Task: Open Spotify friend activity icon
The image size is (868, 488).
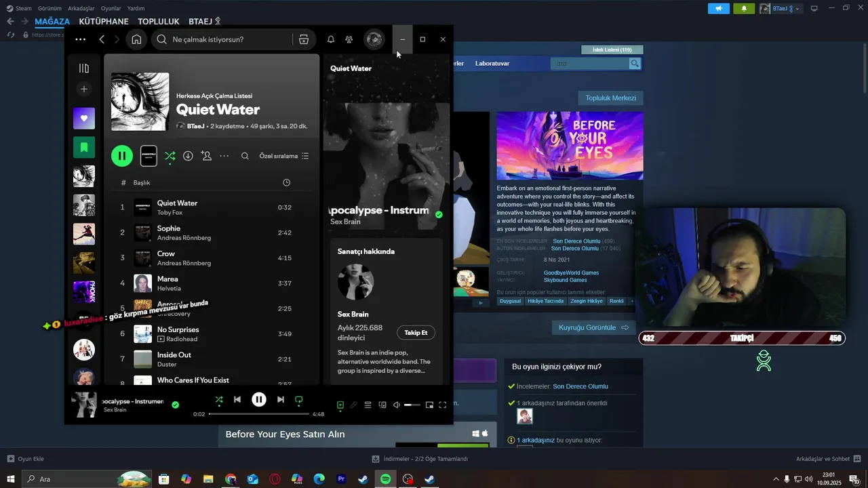Action: 349,39
